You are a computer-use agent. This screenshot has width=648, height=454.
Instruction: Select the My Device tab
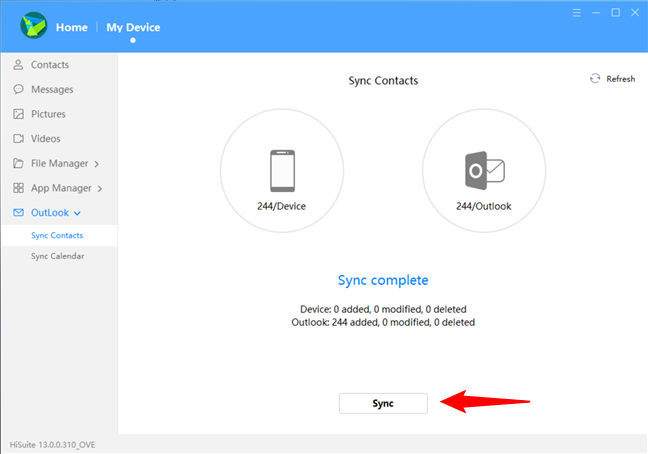pyautogui.click(x=133, y=27)
